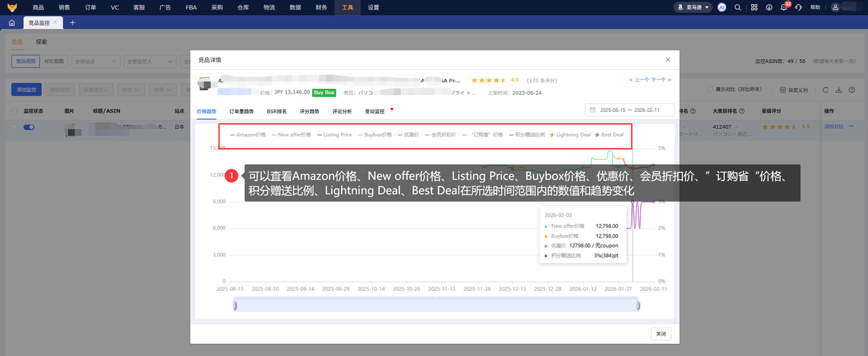Switch to the 评论分析 tab

click(342, 111)
